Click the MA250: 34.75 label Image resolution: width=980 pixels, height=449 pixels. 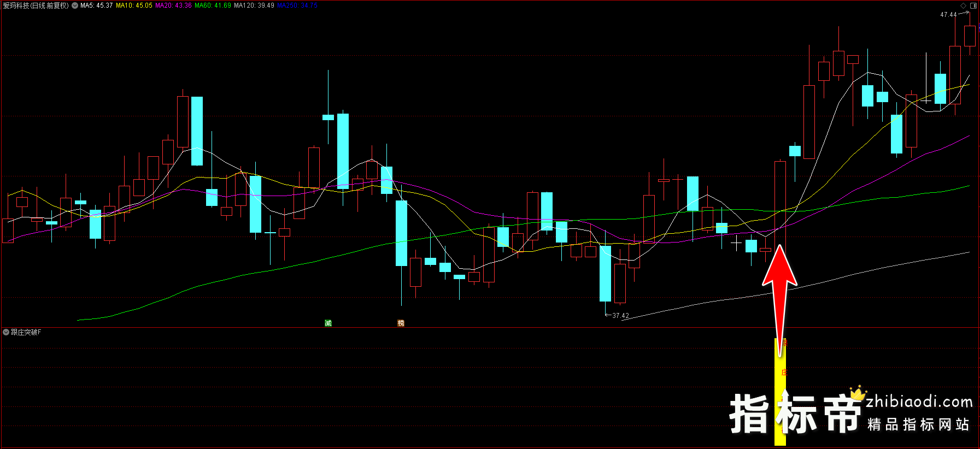(x=297, y=5)
